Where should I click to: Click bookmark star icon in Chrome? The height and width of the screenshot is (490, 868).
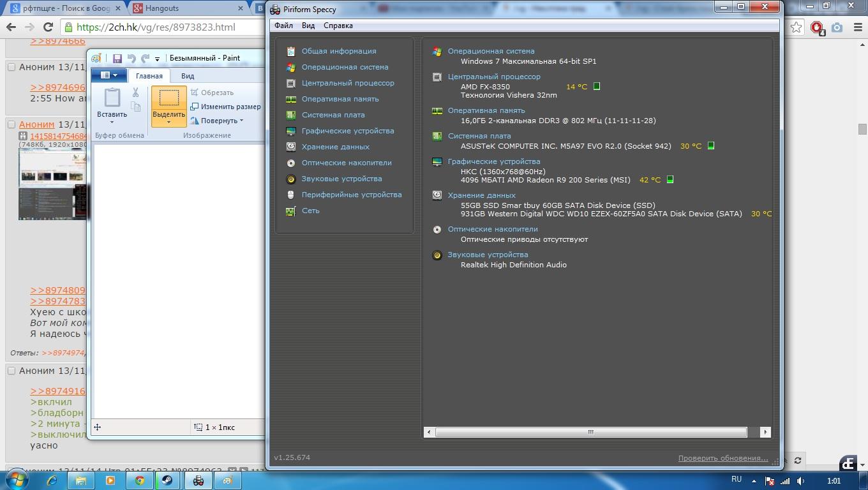796,27
